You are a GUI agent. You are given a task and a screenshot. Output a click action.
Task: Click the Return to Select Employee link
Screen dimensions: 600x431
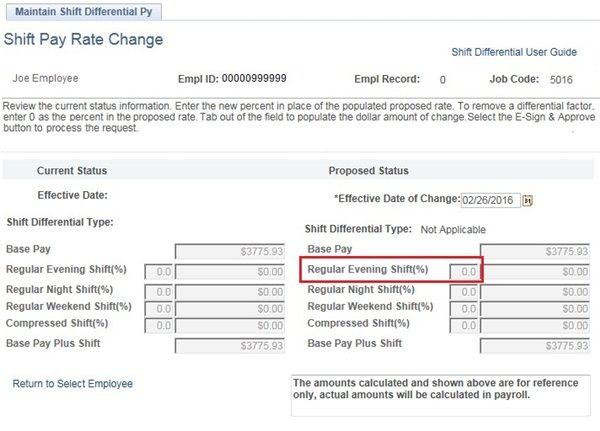(x=72, y=383)
